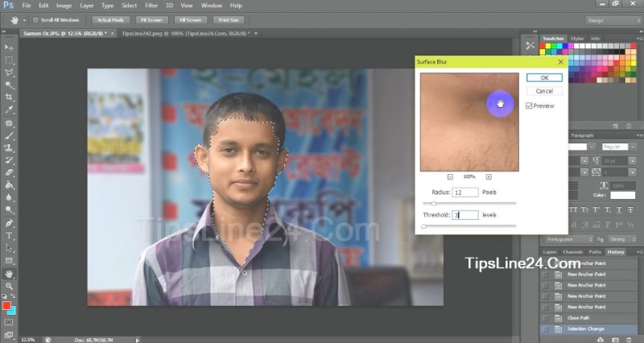Screen dimensions: 644x343
Task: Select the Paint Bucket tool
Action: [x=9, y=185]
